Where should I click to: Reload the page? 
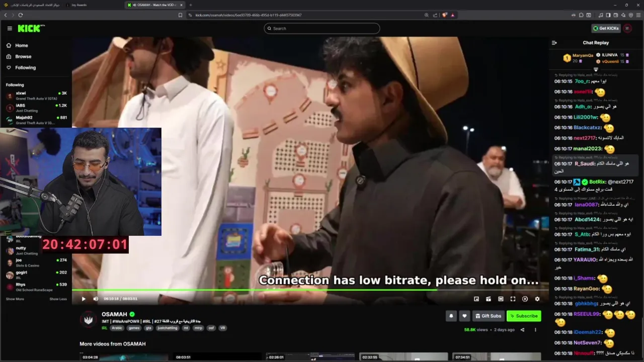click(x=21, y=15)
